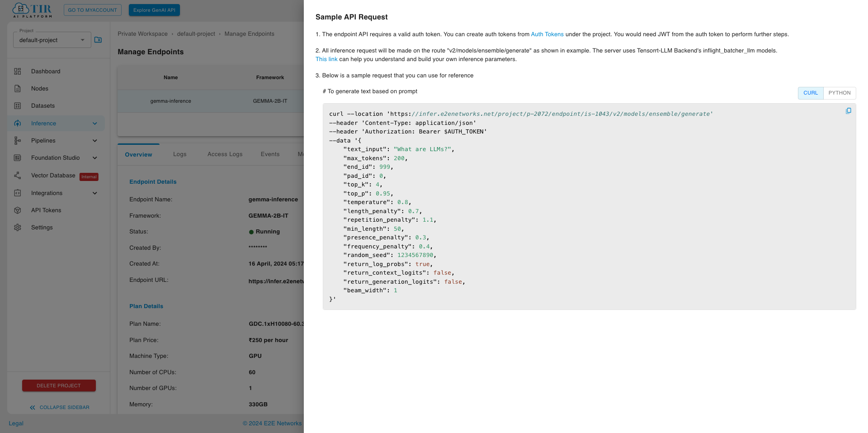
Task: Open Dashboard in sidebar
Action: point(46,71)
